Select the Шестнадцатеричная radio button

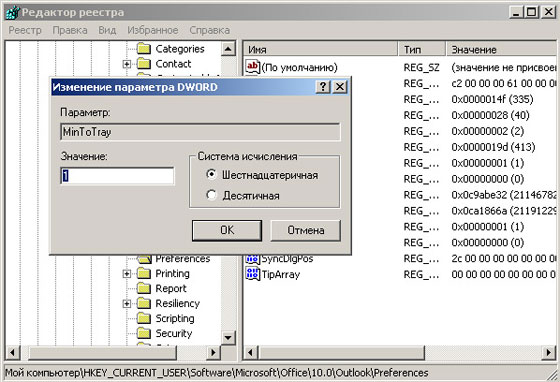(x=211, y=175)
